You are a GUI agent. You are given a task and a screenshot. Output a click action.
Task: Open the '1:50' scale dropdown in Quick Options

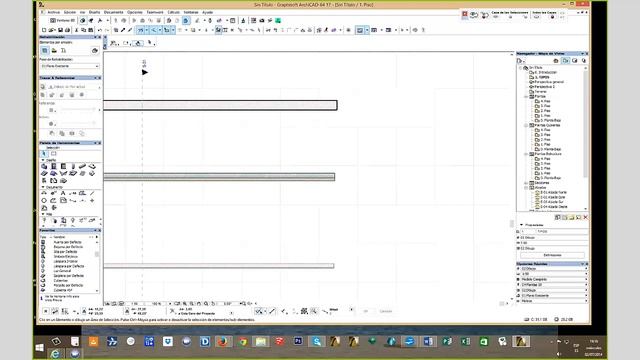553,274
